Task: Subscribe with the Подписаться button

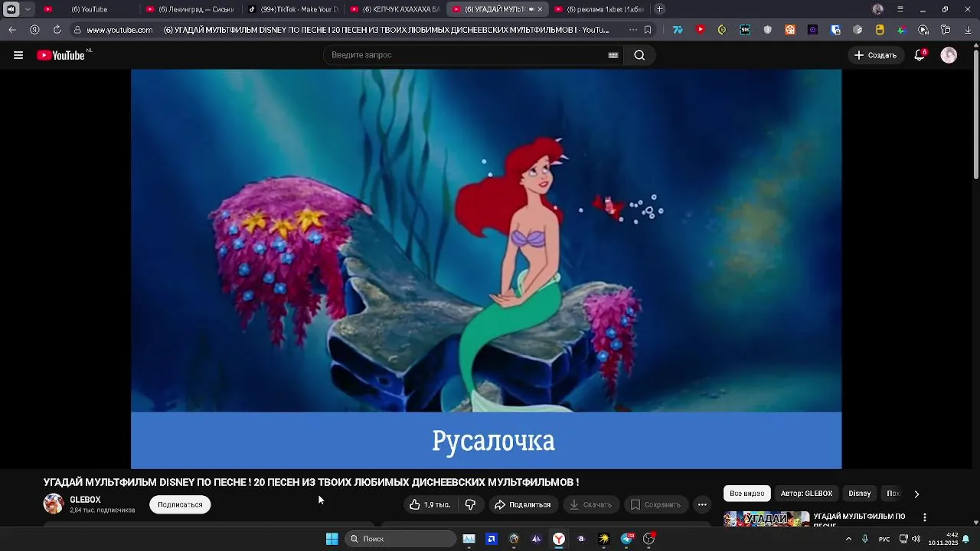Action: 180,504
